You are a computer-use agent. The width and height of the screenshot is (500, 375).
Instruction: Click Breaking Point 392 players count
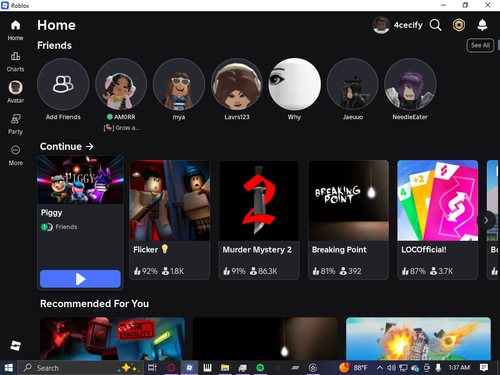pyautogui.click(x=350, y=271)
